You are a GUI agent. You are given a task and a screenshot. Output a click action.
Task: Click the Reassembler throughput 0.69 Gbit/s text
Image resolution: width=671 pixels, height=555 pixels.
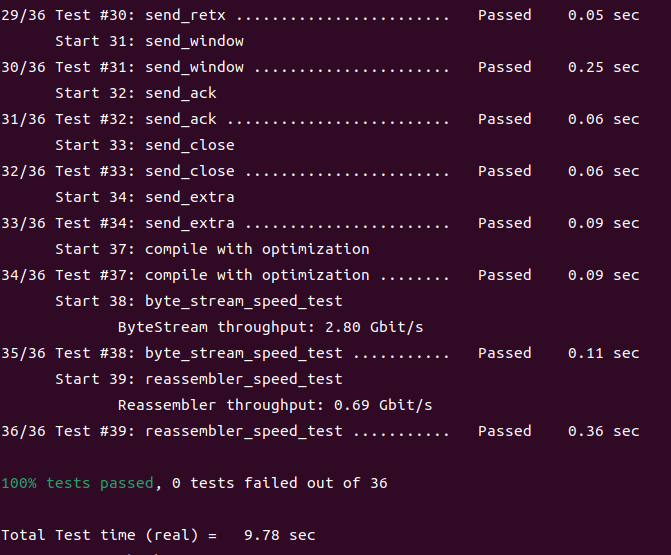click(x=275, y=405)
